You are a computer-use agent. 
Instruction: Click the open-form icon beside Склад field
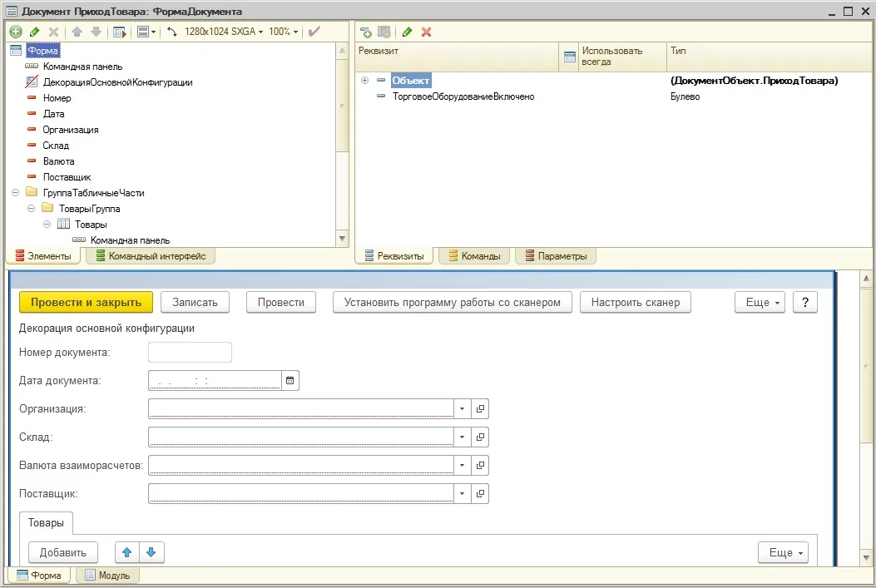click(480, 437)
